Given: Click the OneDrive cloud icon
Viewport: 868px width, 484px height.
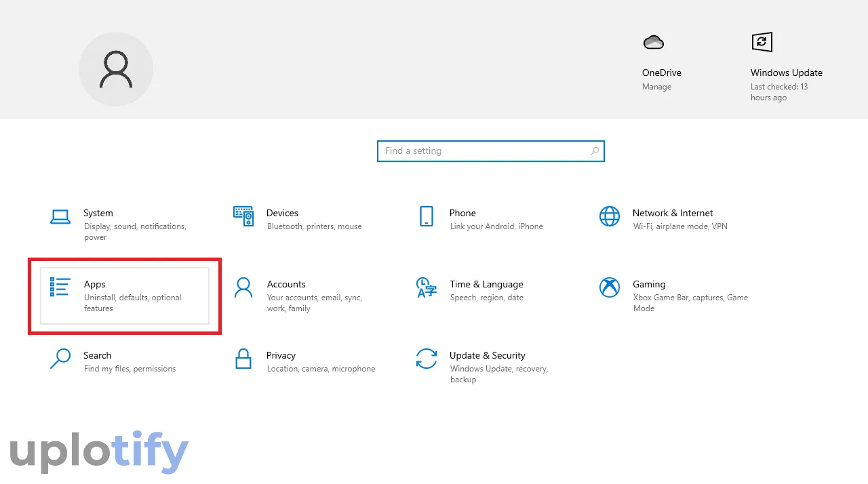Looking at the screenshot, I should tap(653, 43).
